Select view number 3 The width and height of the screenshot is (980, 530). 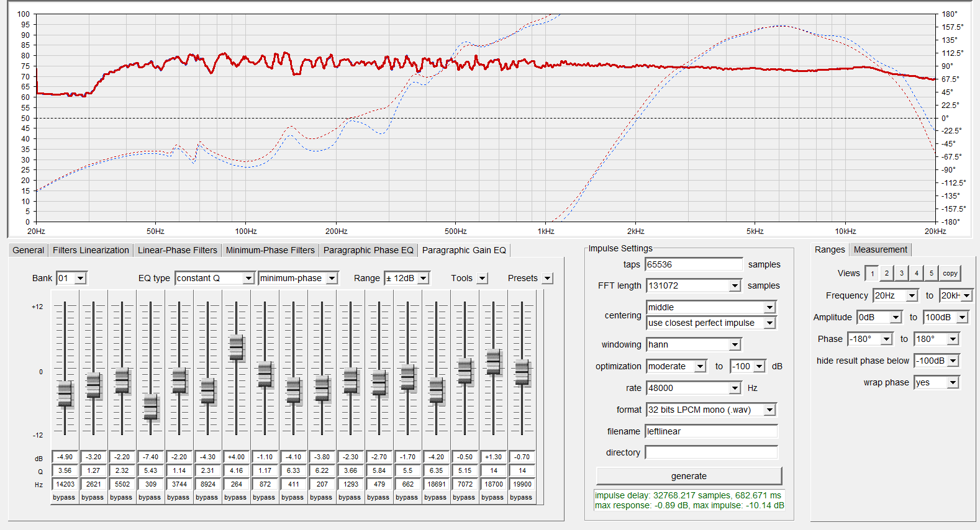tap(902, 273)
